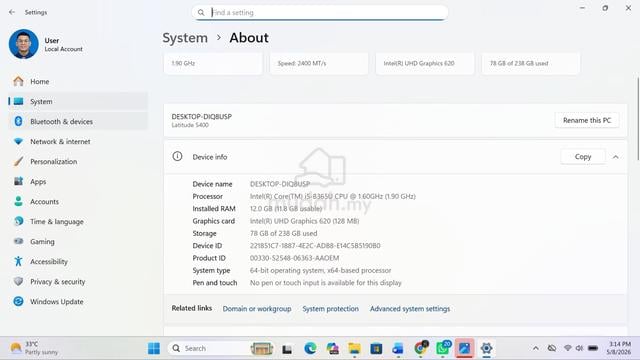The image size is (640, 360).
Task: Open the clock showing 3:14 PM
Action: pyautogui.click(x=619, y=348)
